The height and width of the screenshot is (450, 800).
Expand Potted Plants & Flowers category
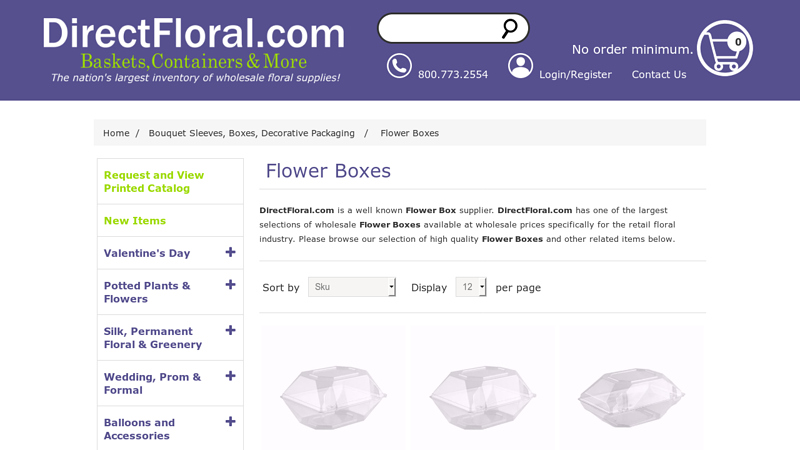click(x=231, y=285)
